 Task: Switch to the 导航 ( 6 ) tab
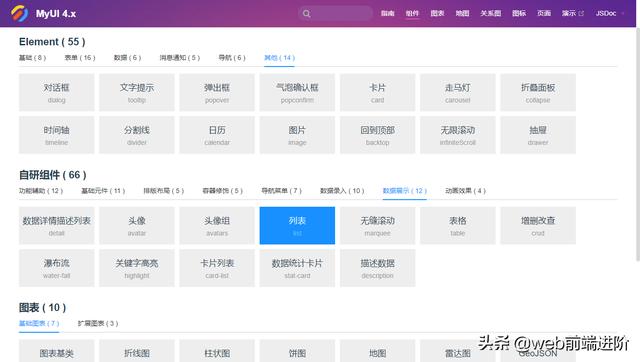pos(232,58)
